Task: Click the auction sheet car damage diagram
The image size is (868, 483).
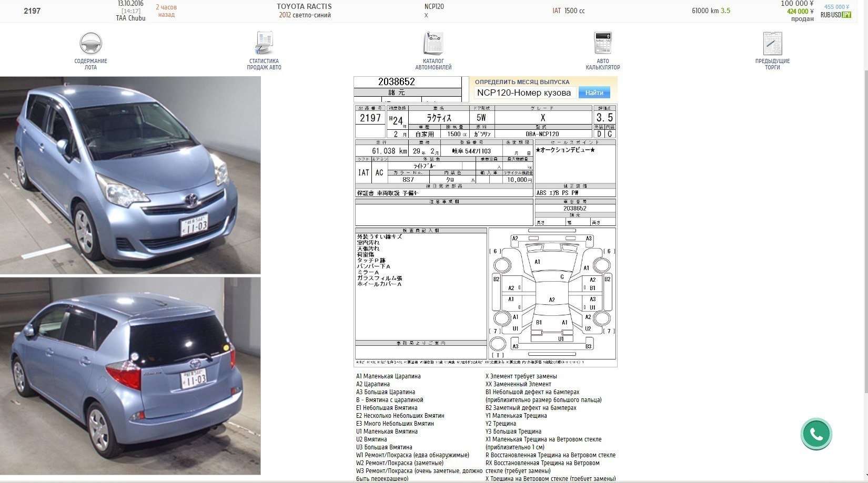Action: (552, 293)
